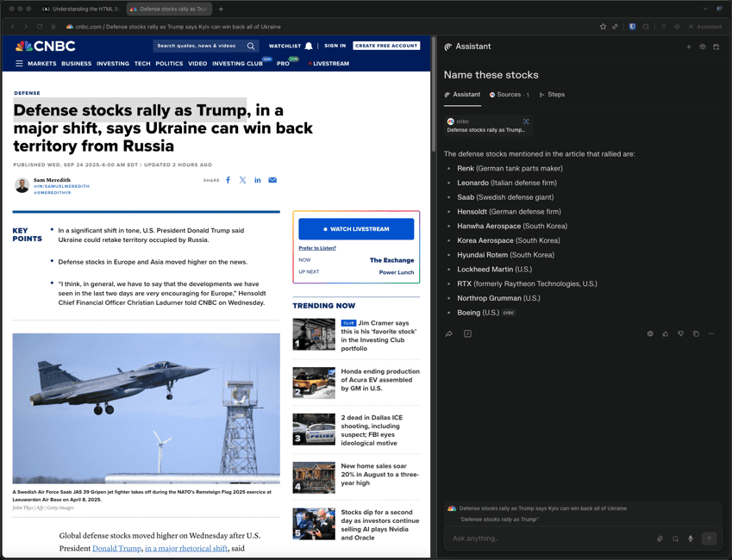Share the assistant answer
Image resolution: width=732 pixels, height=560 pixels.
(x=449, y=333)
